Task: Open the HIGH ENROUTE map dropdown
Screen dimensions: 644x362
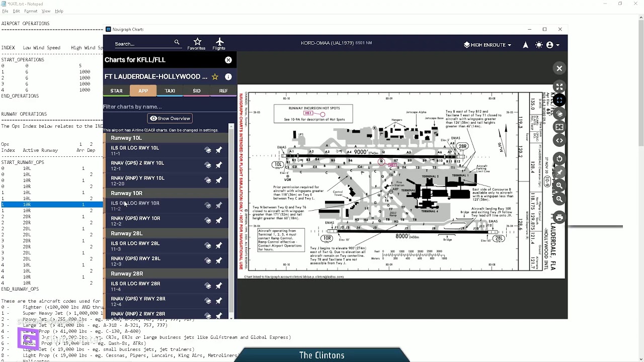Action: coord(487,45)
